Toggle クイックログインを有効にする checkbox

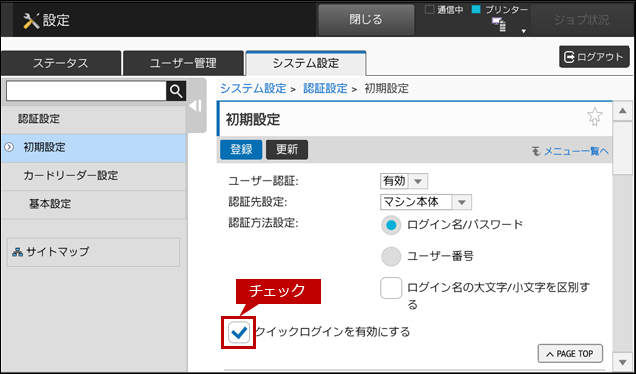point(238,333)
